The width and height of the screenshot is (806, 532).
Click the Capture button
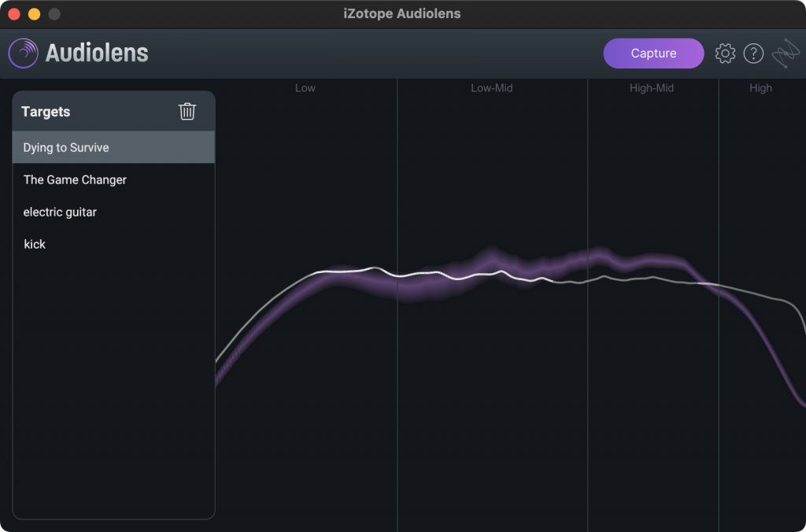pyautogui.click(x=653, y=54)
